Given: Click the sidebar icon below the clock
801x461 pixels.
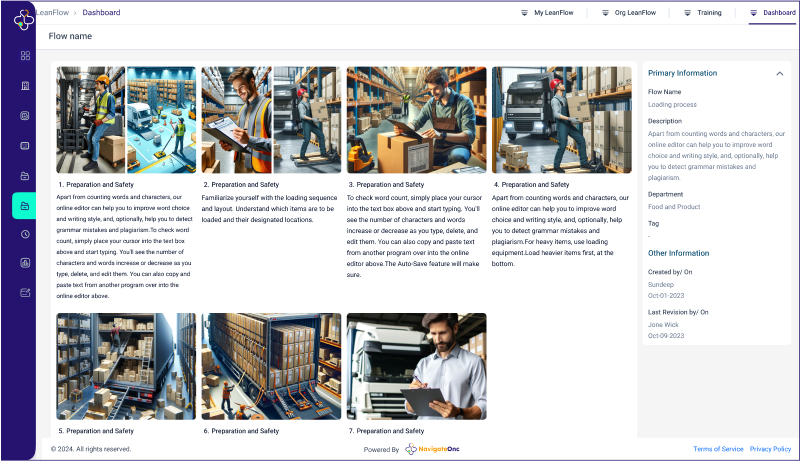Looking at the screenshot, I should pyautogui.click(x=25, y=263).
